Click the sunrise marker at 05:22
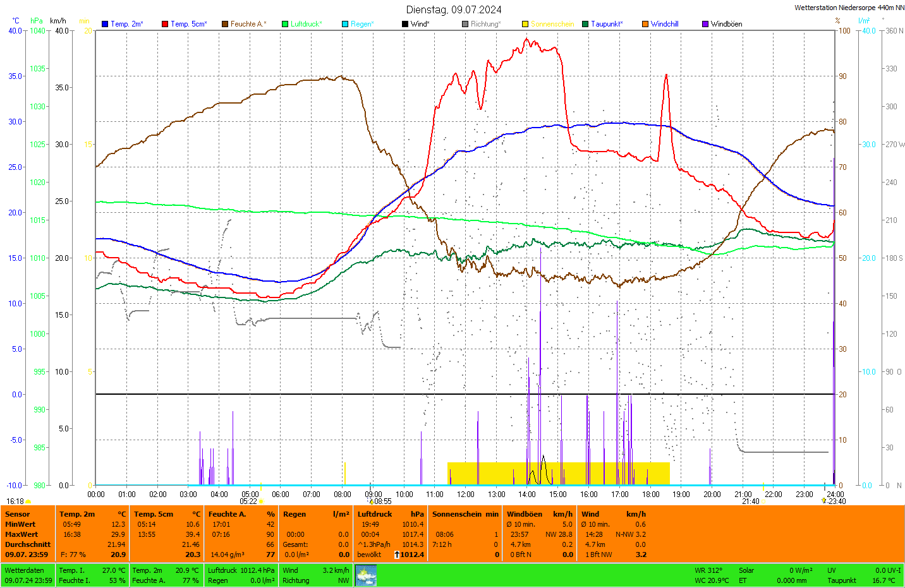 click(261, 501)
